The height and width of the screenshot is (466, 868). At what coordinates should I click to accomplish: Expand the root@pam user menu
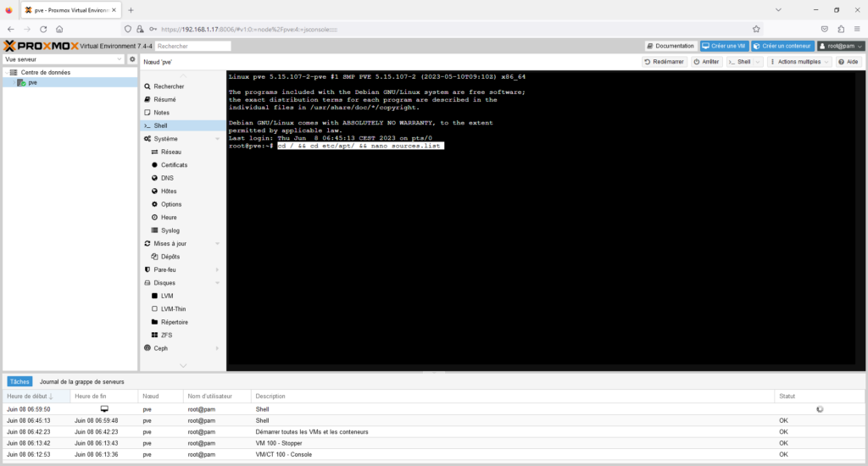coord(840,46)
